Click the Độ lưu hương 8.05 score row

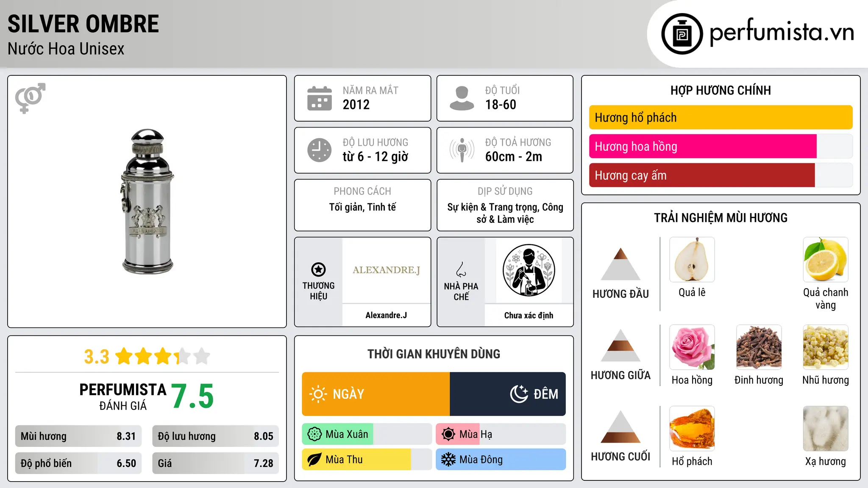tap(215, 436)
